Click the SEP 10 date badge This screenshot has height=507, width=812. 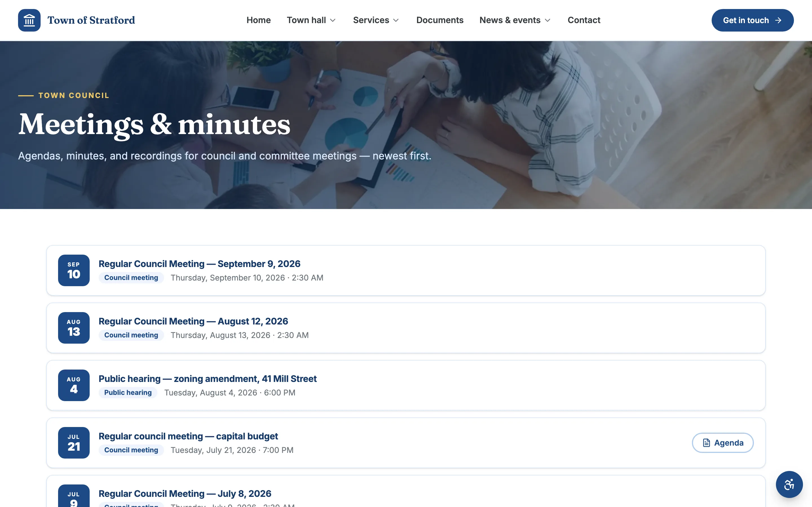(74, 270)
